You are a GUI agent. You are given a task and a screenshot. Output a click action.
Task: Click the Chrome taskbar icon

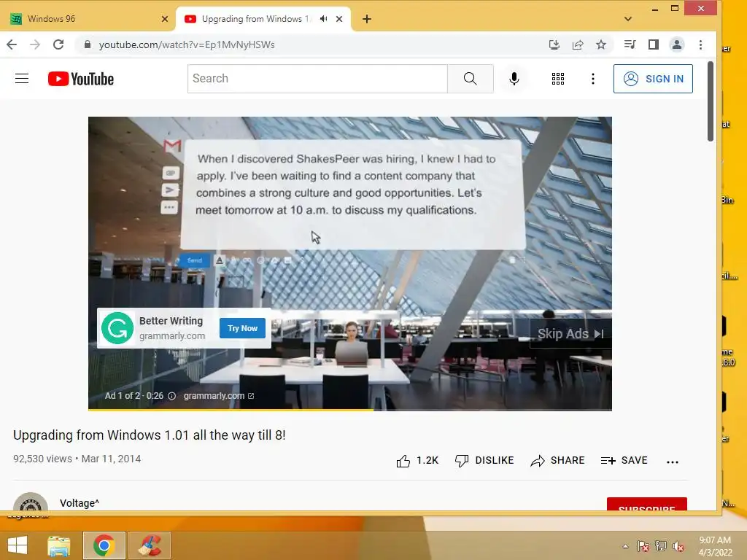coord(104,545)
